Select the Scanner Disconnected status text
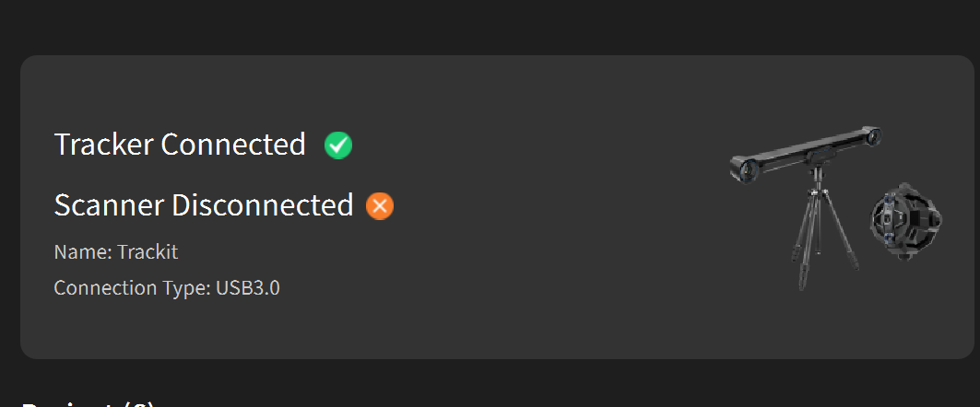The width and height of the screenshot is (980, 407). tap(204, 205)
